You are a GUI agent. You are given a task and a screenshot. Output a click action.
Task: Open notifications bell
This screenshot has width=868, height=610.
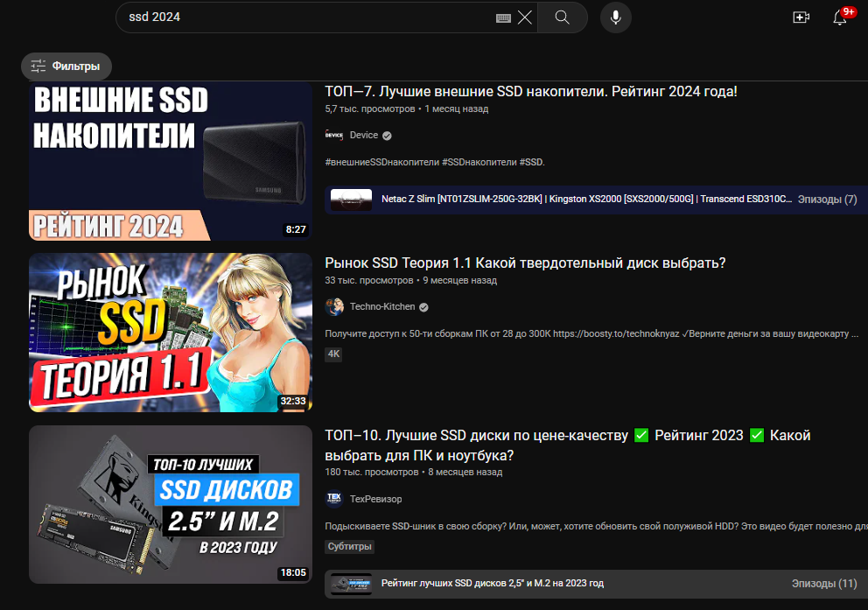tap(840, 18)
